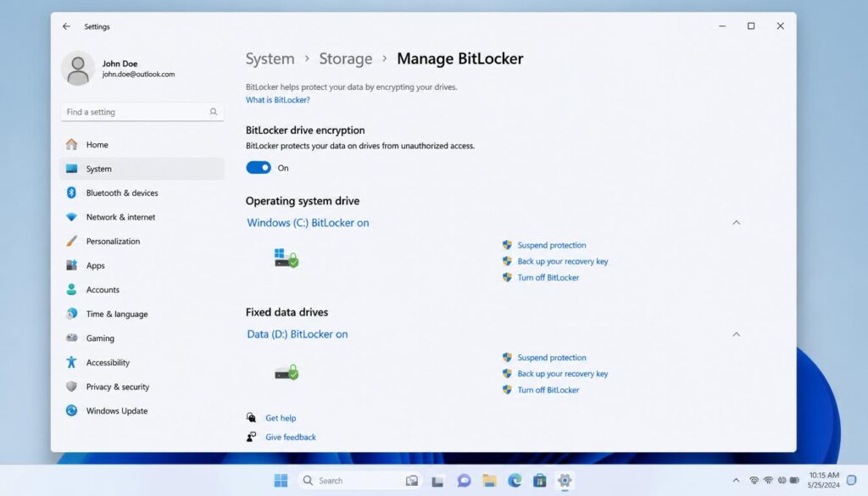Click the shield icon beside C: Suspend protection
The image size is (868, 496).
pyautogui.click(x=507, y=245)
